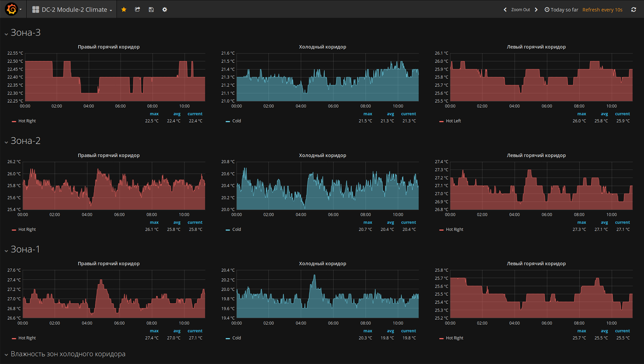Toggle 'Cold' series in Зона-3 legend
The image size is (644, 364).
[236, 121]
